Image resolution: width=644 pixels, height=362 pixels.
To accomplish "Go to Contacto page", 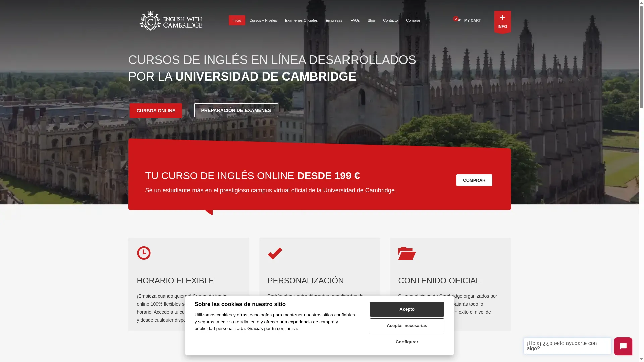I will click(390, 20).
